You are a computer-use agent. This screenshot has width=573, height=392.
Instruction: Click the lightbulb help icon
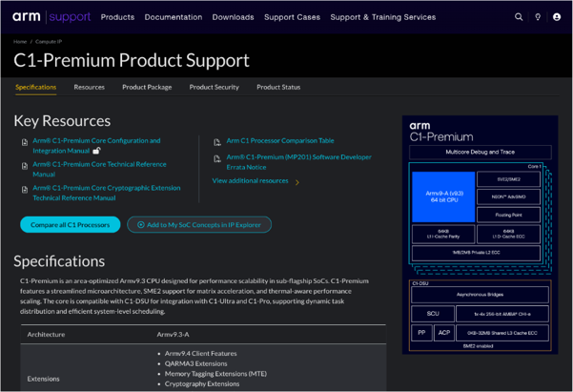pos(538,17)
